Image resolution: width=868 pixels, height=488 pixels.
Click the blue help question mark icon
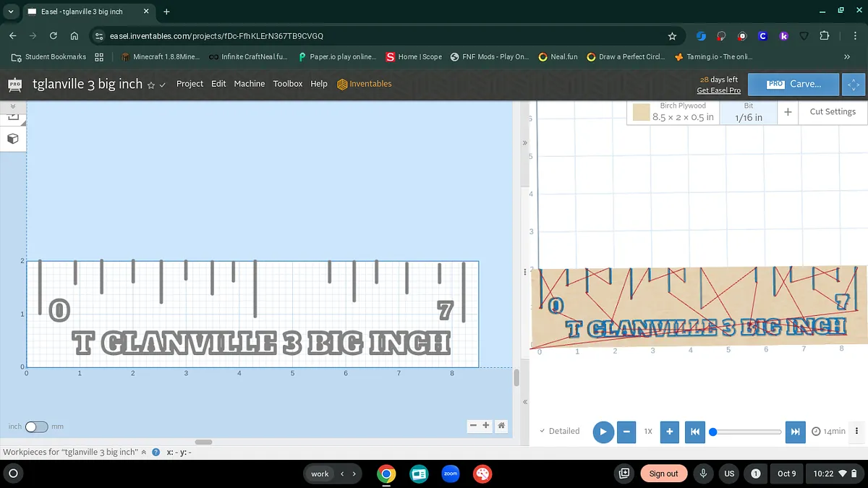[156, 452]
